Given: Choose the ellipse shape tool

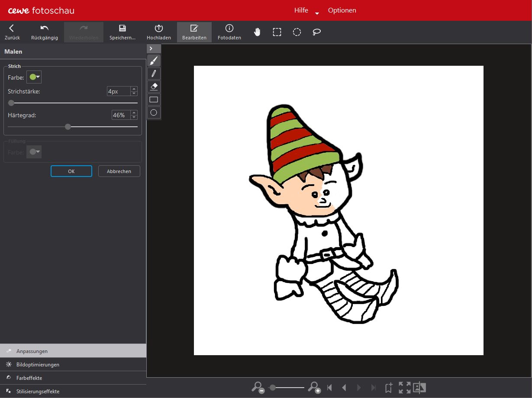Looking at the screenshot, I should pyautogui.click(x=154, y=112).
